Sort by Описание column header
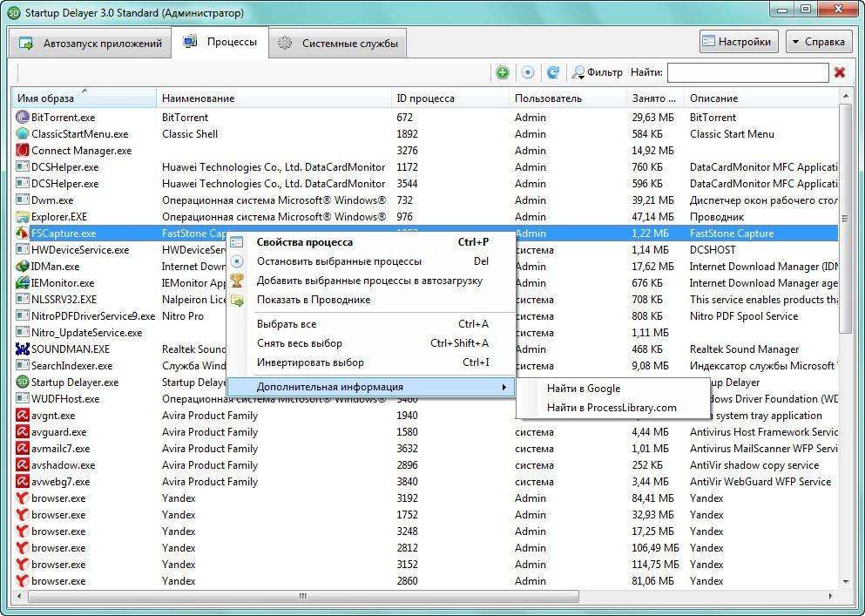The image size is (865, 616). coord(761,98)
